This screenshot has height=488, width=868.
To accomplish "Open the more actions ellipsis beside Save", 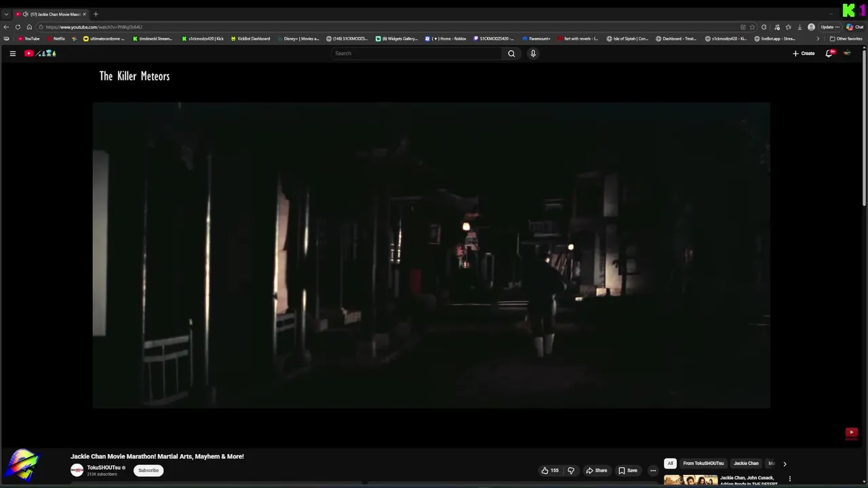I will click(x=653, y=470).
